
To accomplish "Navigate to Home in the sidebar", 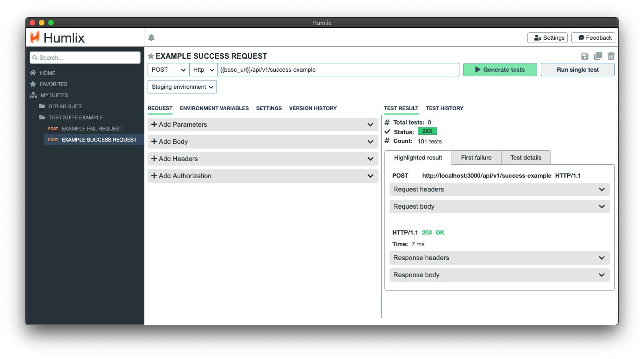I will [48, 73].
